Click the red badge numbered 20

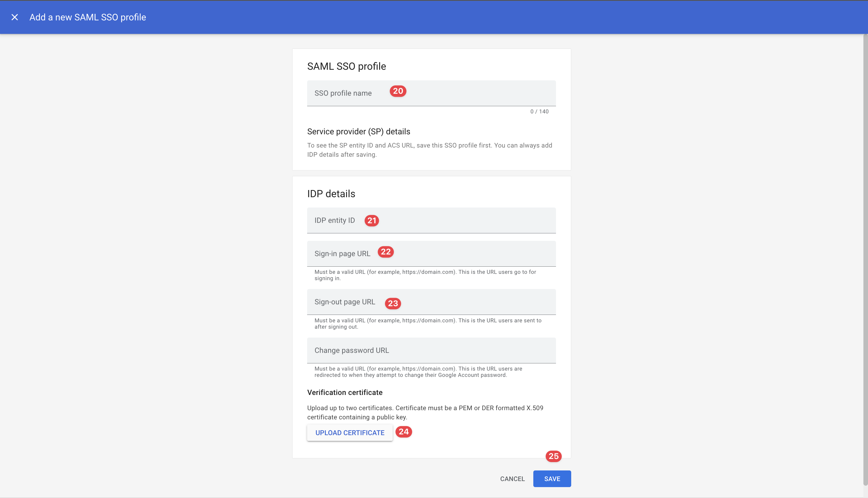(398, 91)
